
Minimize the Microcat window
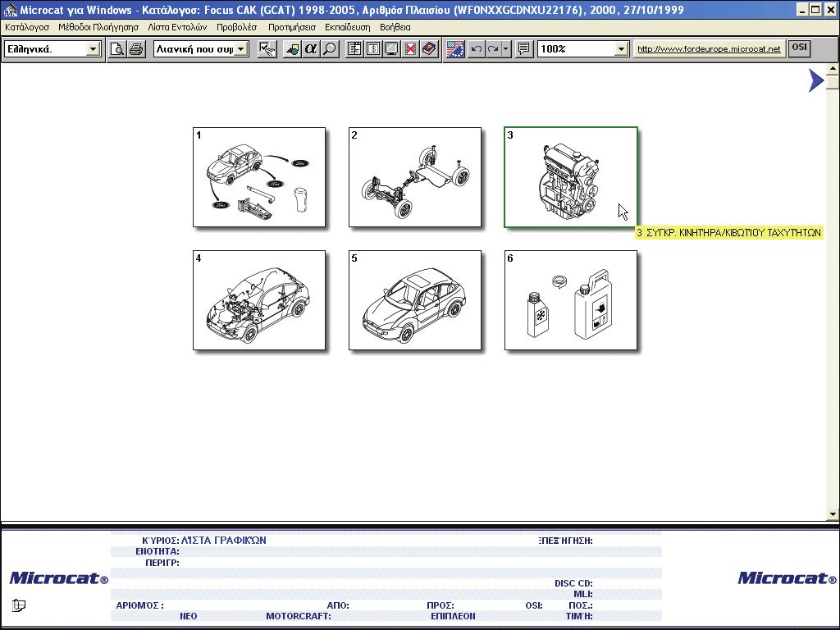point(802,10)
